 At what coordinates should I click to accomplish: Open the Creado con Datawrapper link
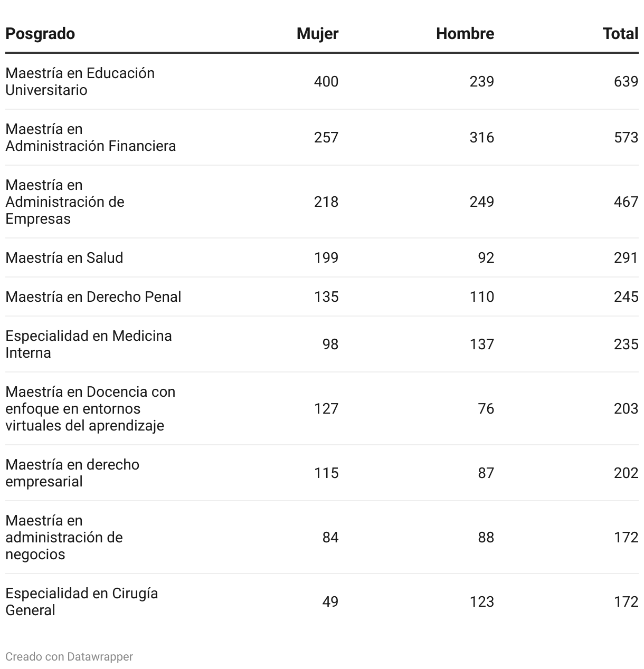coord(69,656)
